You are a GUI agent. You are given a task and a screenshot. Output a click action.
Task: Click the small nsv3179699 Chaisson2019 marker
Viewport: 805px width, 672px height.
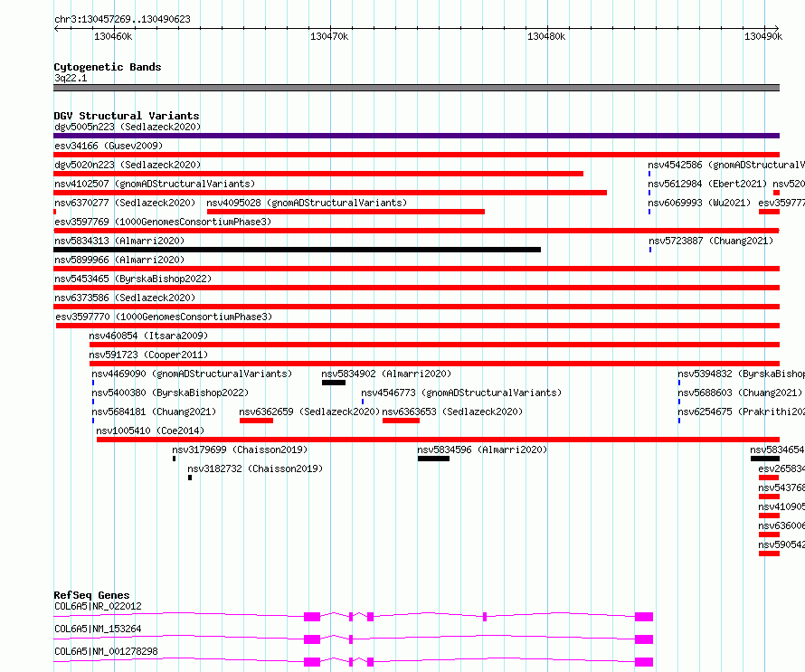[x=174, y=459]
